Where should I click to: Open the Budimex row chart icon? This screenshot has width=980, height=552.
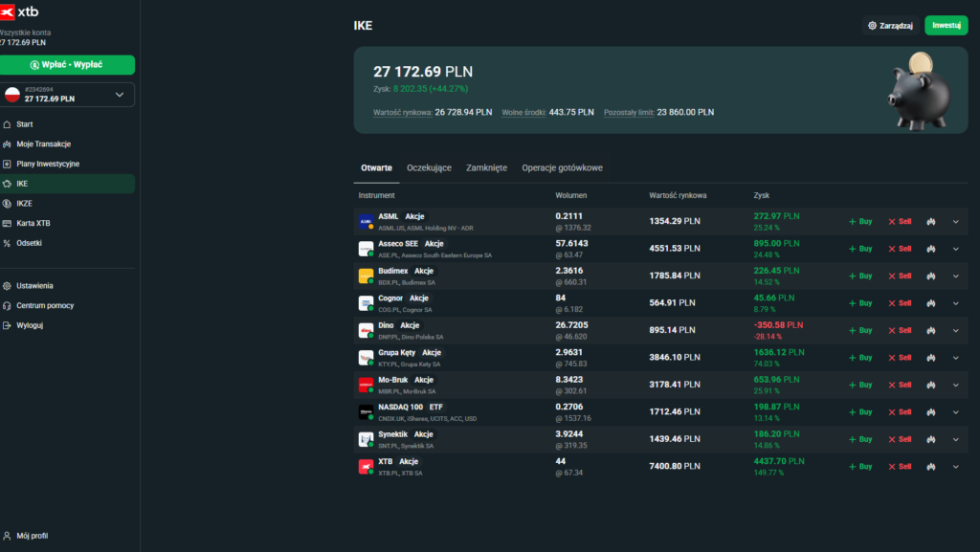930,276
